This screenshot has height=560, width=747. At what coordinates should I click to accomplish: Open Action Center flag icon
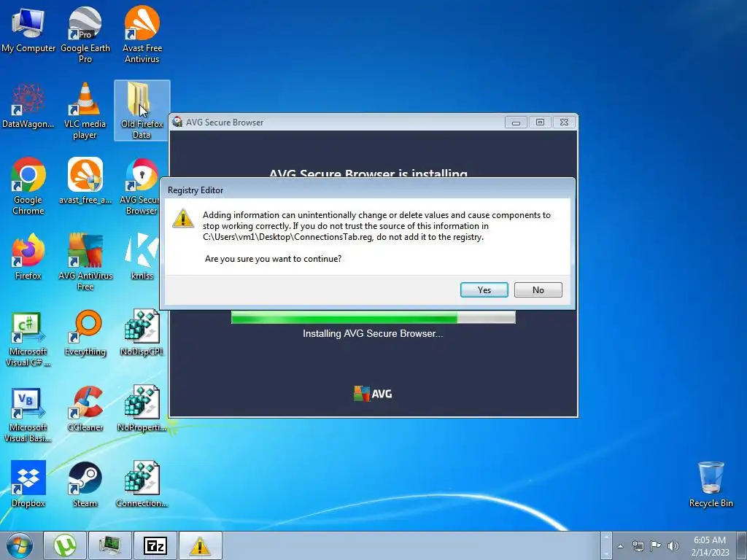[656, 546]
